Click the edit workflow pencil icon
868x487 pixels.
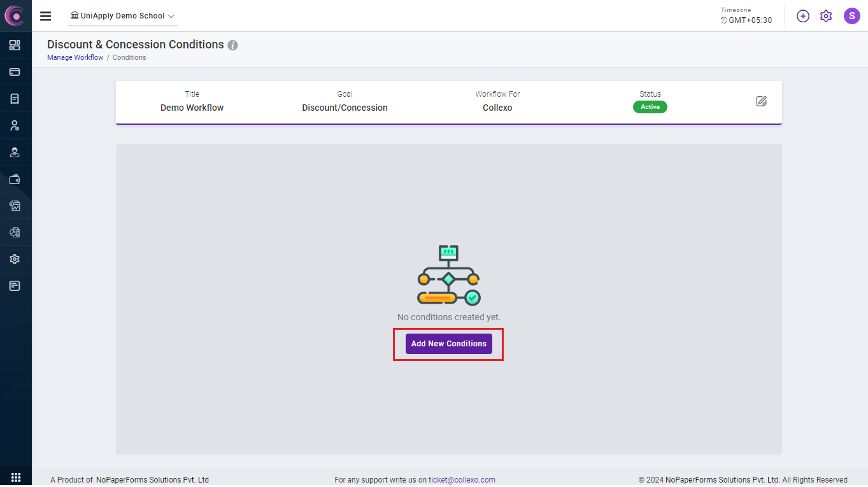click(x=761, y=101)
